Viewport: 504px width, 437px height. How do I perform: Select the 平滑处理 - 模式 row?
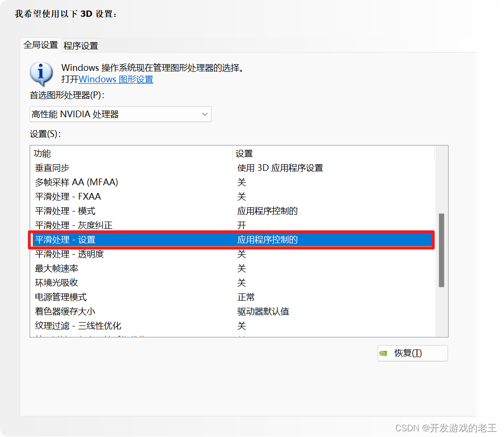(233, 211)
